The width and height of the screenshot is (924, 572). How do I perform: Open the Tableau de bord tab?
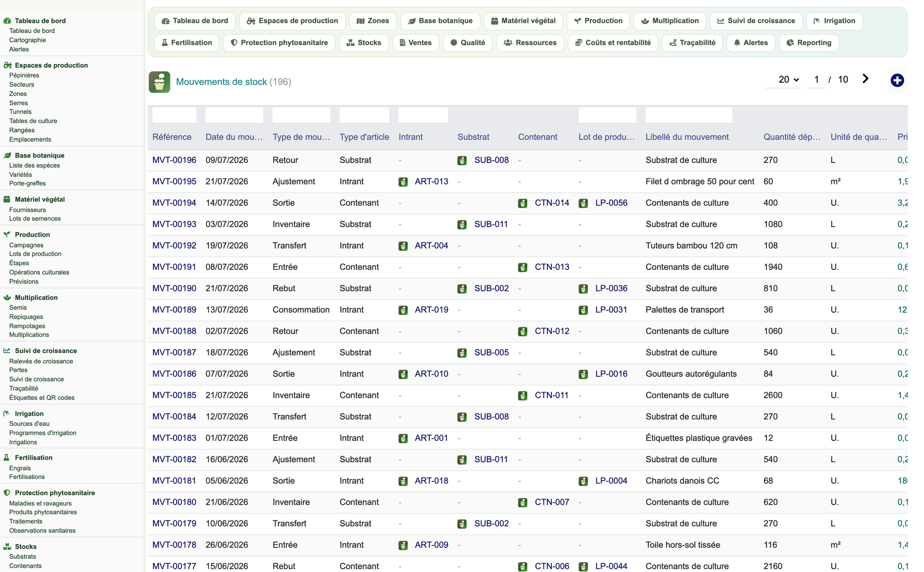[x=195, y=21]
